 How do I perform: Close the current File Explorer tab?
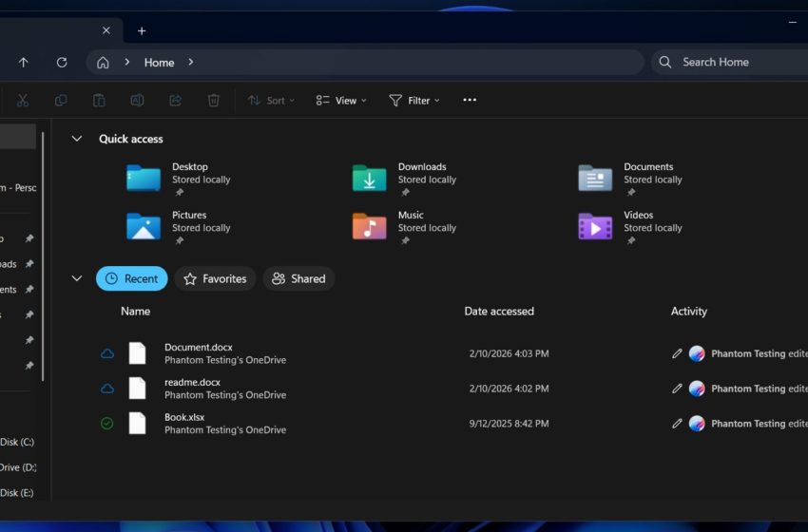tap(106, 30)
